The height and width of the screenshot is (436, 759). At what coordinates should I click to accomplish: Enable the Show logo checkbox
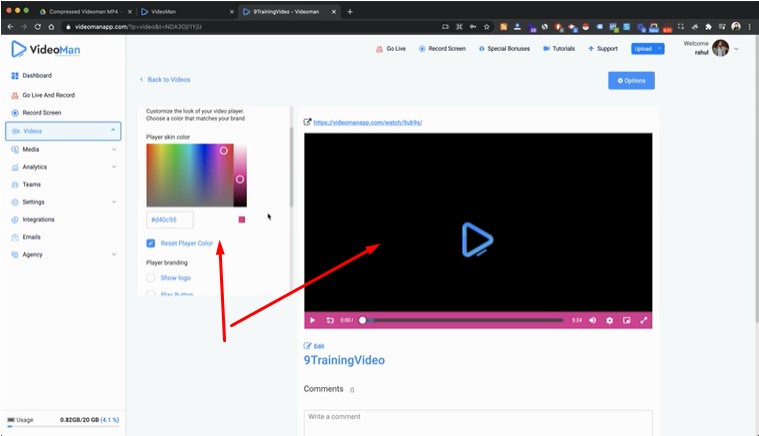(x=151, y=278)
